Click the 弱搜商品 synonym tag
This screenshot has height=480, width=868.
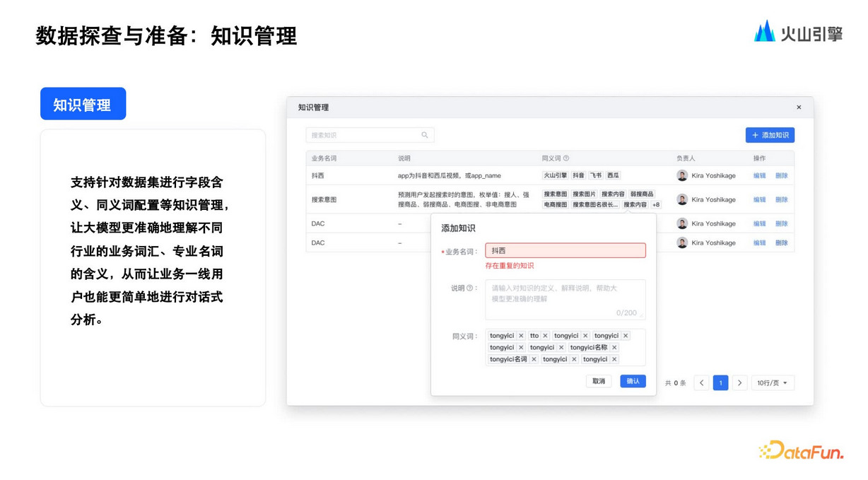coord(642,194)
